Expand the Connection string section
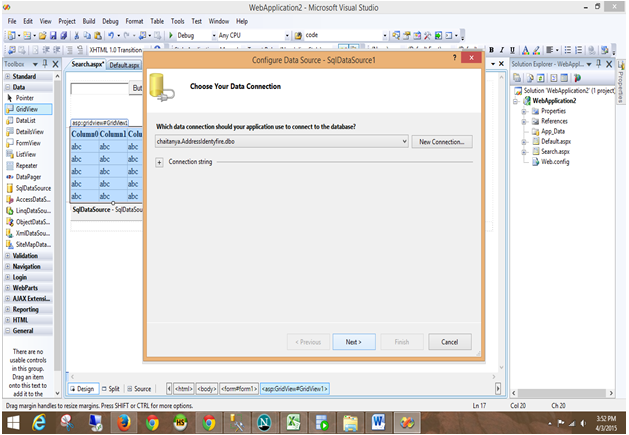The image size is (629, 435). (159, 163)
